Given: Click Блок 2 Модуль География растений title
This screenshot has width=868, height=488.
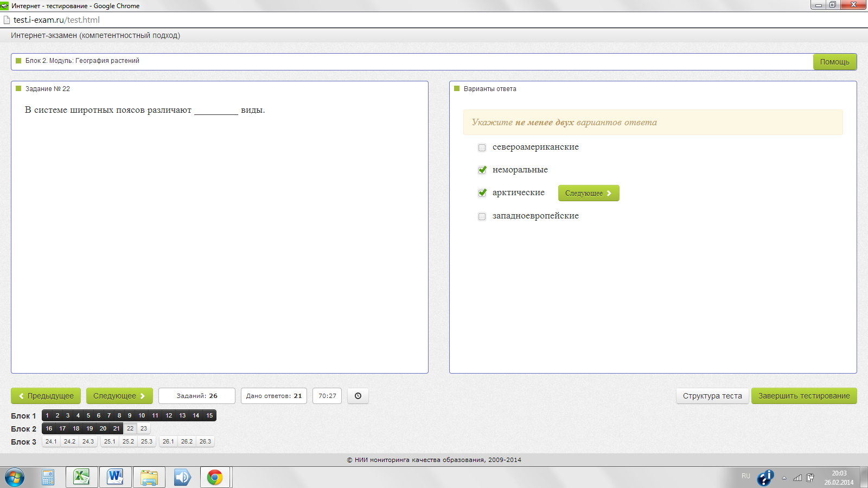Looking at the screenshot, I should point(82,61).
